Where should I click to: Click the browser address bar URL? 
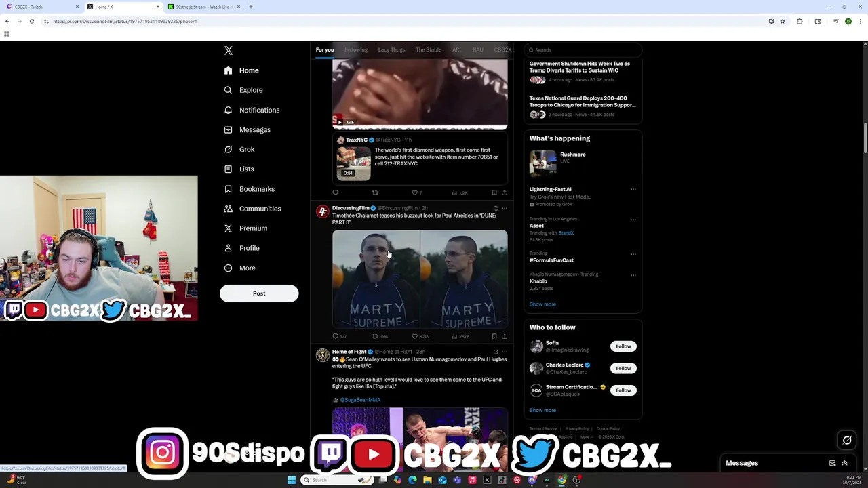pos(125,21)
